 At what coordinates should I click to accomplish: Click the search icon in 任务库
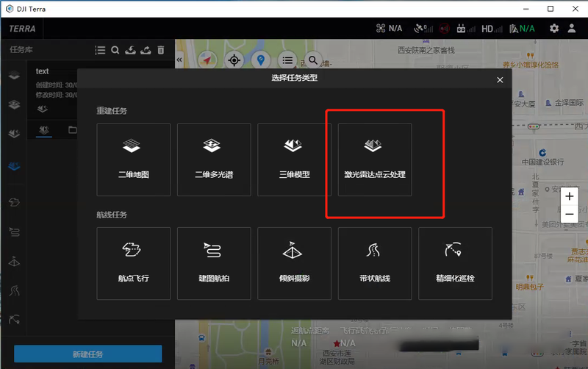point(115,50)
